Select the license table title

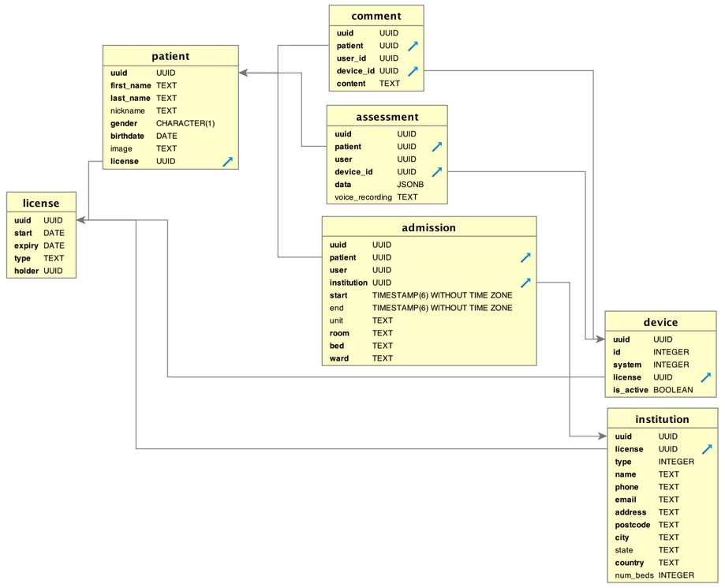pyautogui.click(x=41, y=203)
